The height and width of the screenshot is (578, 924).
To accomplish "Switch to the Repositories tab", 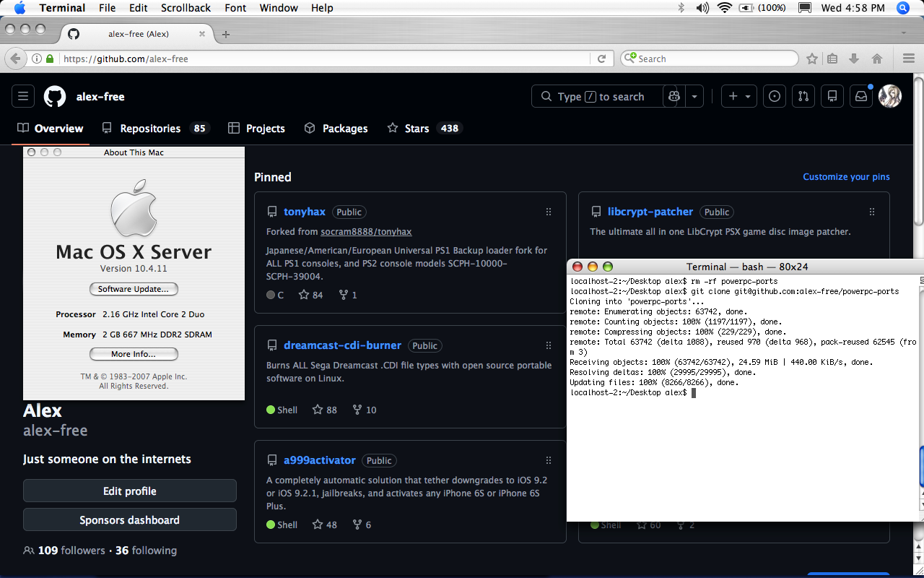I will click(x=154, y=128).
